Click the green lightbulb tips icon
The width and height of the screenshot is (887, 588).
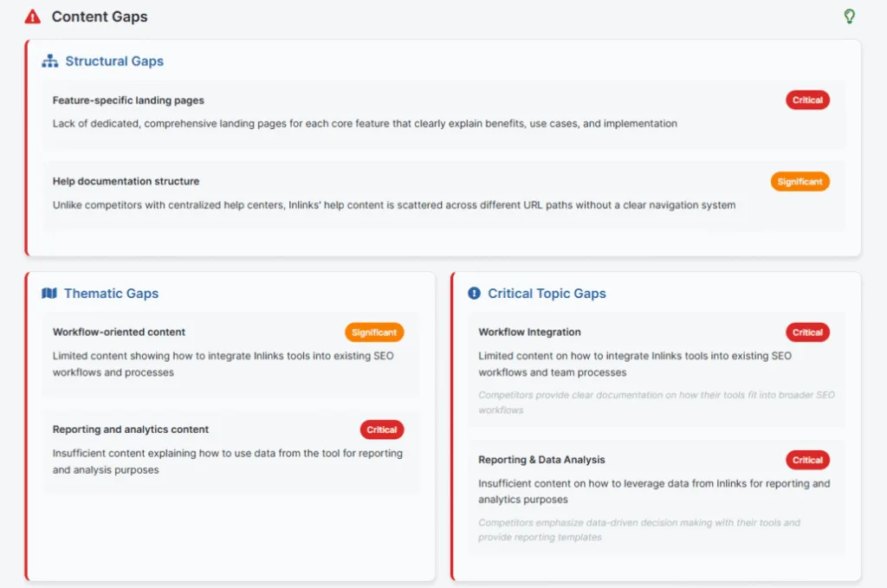849,16
